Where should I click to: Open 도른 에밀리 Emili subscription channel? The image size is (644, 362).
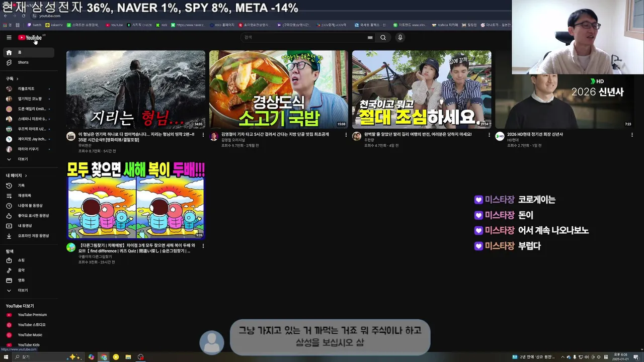29,109
